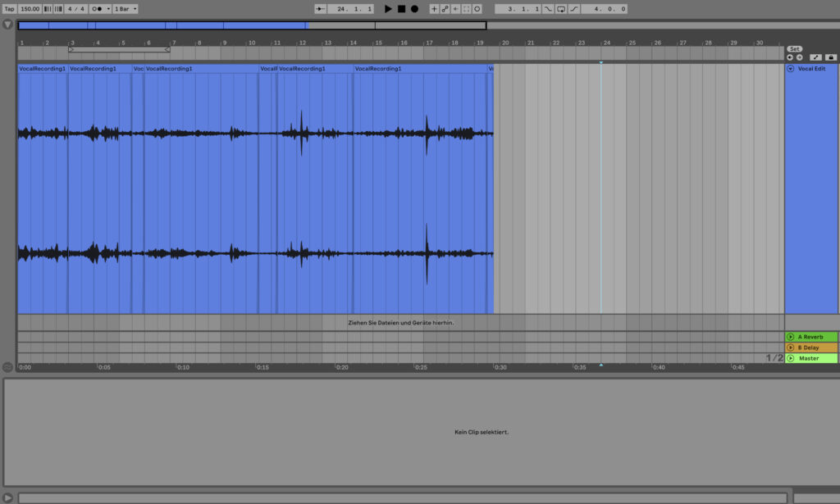Select the 4 / 4 time signature field
The image size is (840, 504).
76,9
